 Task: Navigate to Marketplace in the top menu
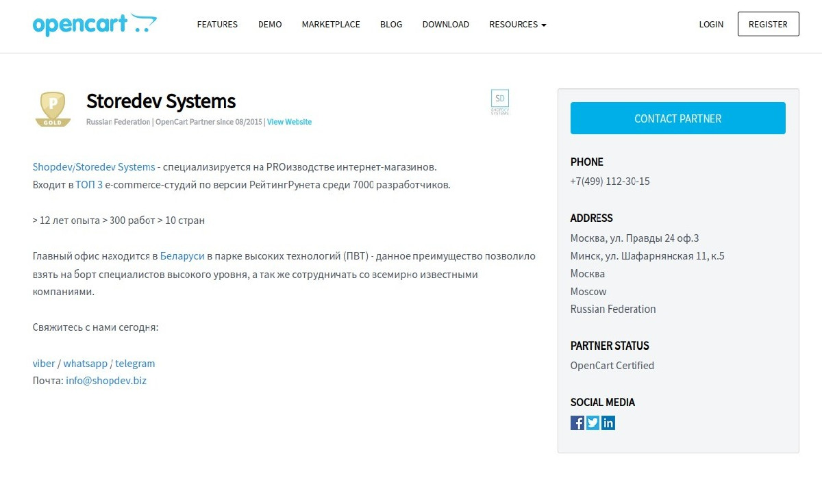331,25
